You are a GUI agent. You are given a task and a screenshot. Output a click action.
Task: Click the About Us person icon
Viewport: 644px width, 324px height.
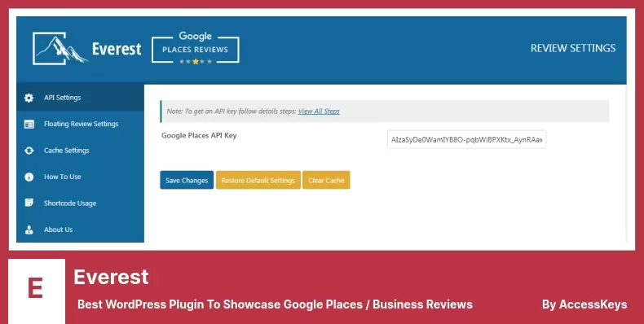[29, 230]
